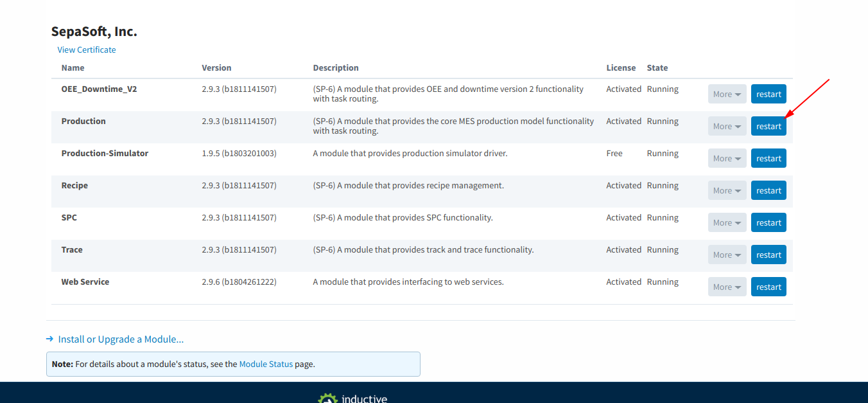Restart the Recipe module
The image size is (868, 403).
[768, 190]
